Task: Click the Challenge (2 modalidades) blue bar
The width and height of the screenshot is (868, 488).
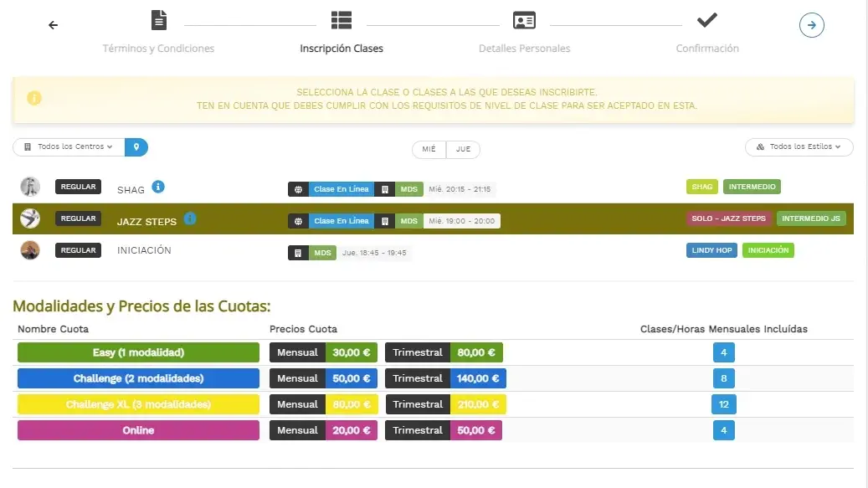Action: pyautogui.click(x=138, y=378)
